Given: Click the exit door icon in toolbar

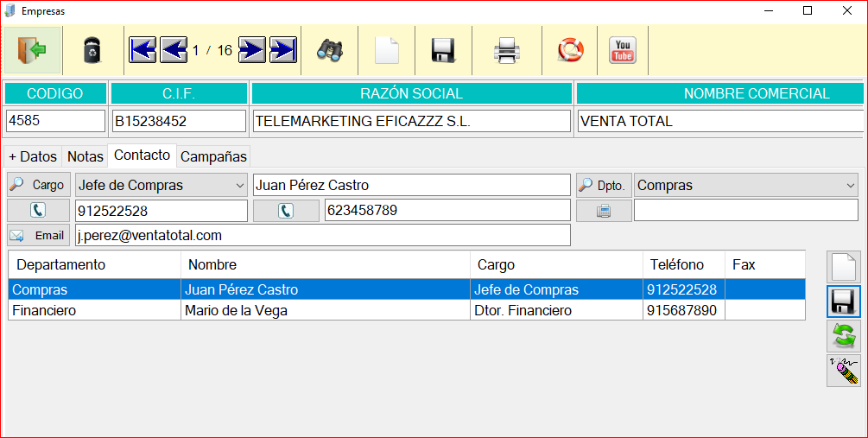Looking at the screenshot, I should point(32,50).
